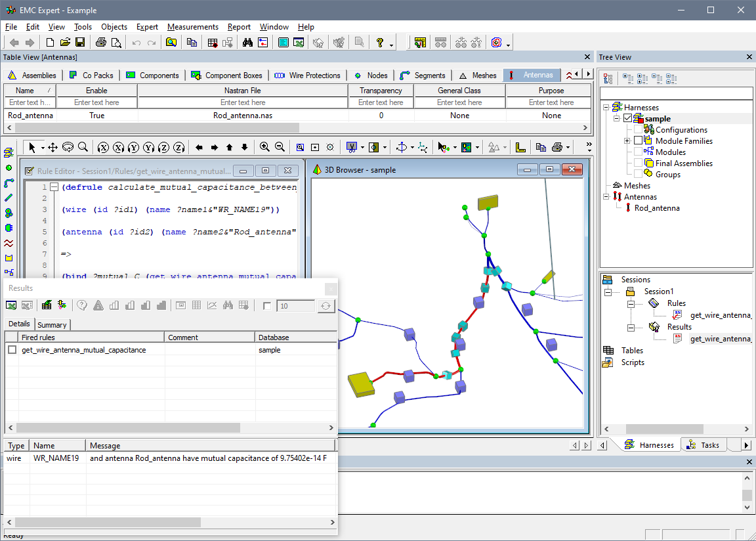Select the Zoom In magnifier in 3D toolbar
756x541 pixels.
(264, 147)
